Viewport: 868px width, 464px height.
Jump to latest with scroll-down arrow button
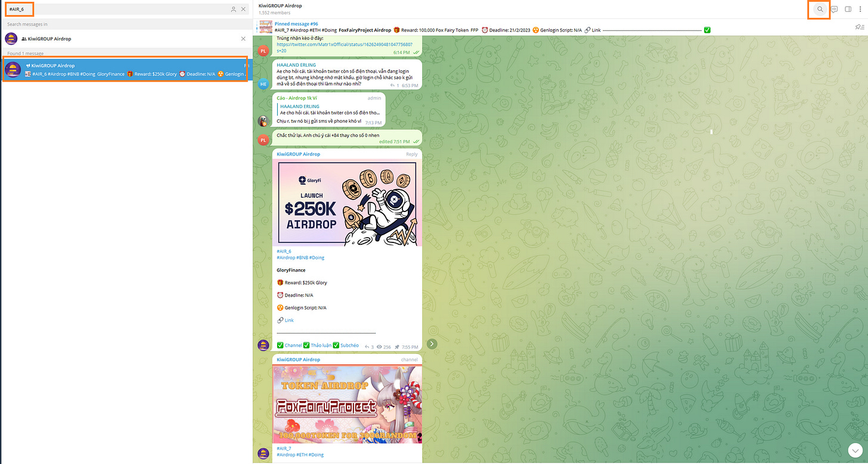tap(855, 449)
